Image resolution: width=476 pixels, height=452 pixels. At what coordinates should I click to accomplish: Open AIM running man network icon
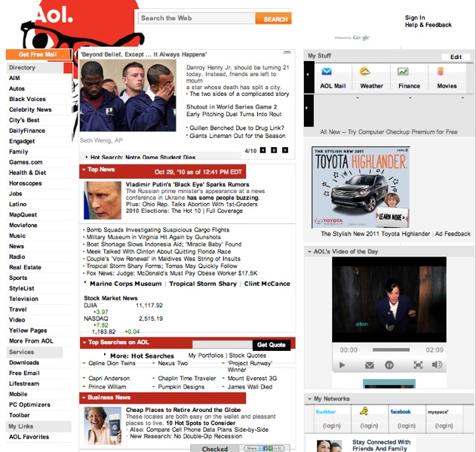tap(364, 411)
